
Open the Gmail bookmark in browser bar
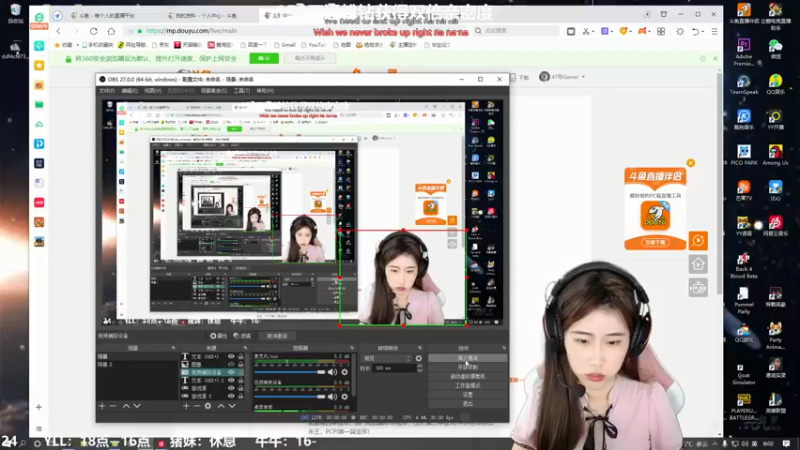click(x=285, y=45)
